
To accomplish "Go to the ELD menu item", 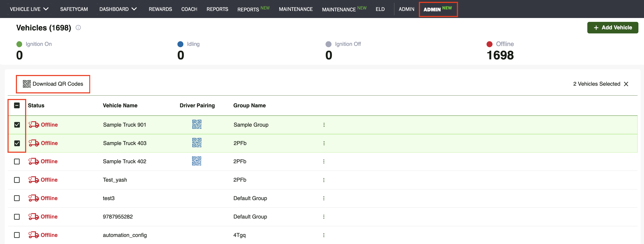I will (x=380, y=9).
